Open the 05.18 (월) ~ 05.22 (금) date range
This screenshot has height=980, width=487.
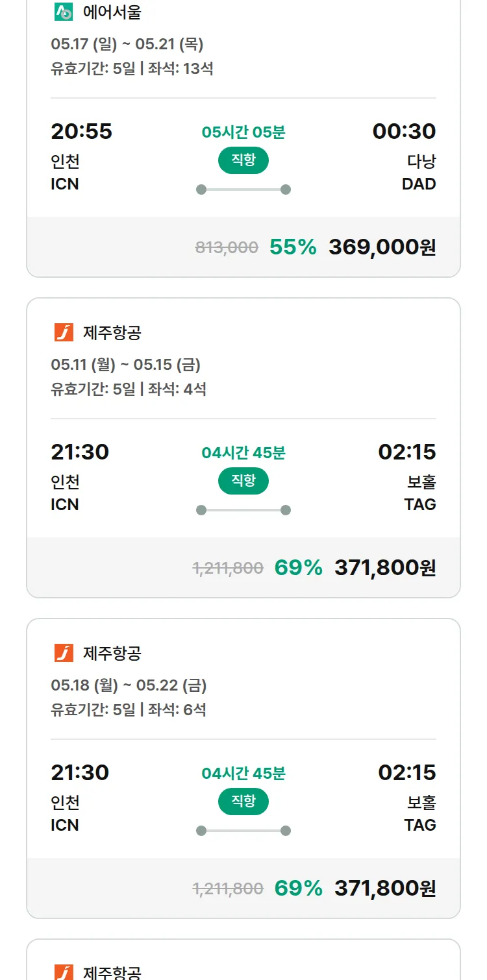click(x=129, y=685)
